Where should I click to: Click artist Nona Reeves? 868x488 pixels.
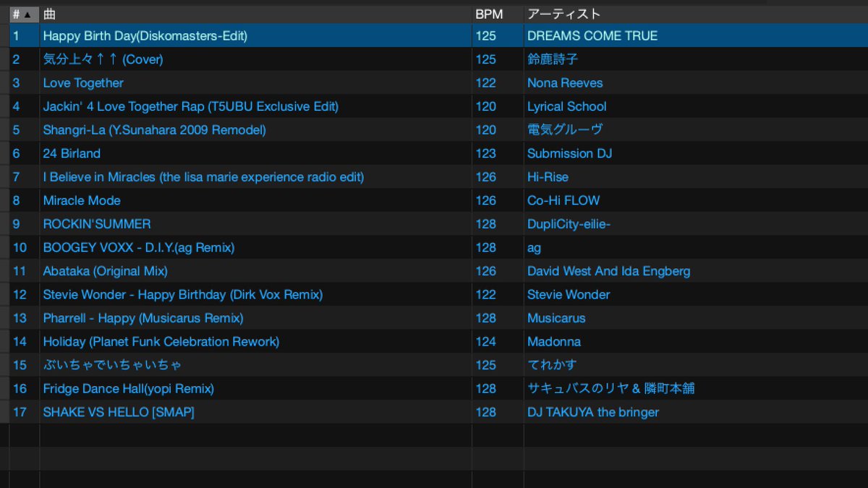(565, 83)
